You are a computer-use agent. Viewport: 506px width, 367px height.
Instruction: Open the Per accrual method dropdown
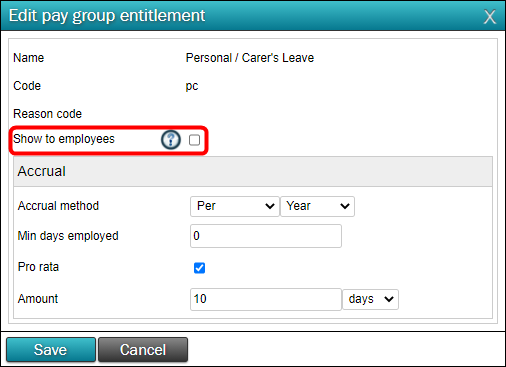[235, 206]
